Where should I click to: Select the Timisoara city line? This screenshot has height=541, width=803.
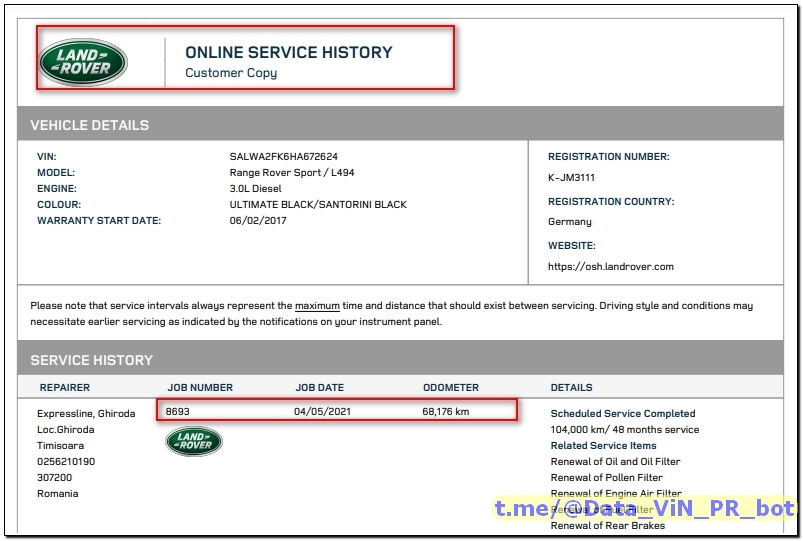60,445
